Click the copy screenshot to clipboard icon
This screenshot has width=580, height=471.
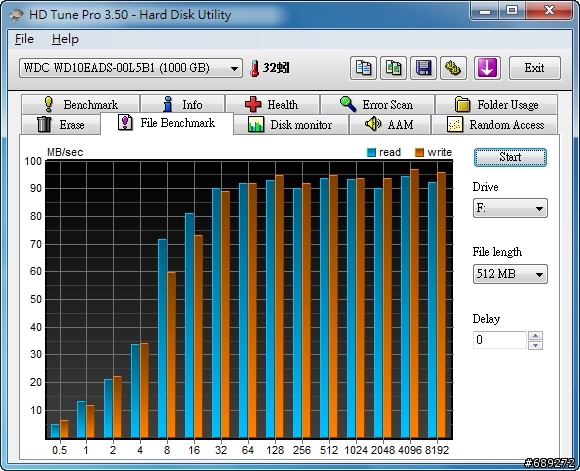pyautogui.click(x=393, y=68)
